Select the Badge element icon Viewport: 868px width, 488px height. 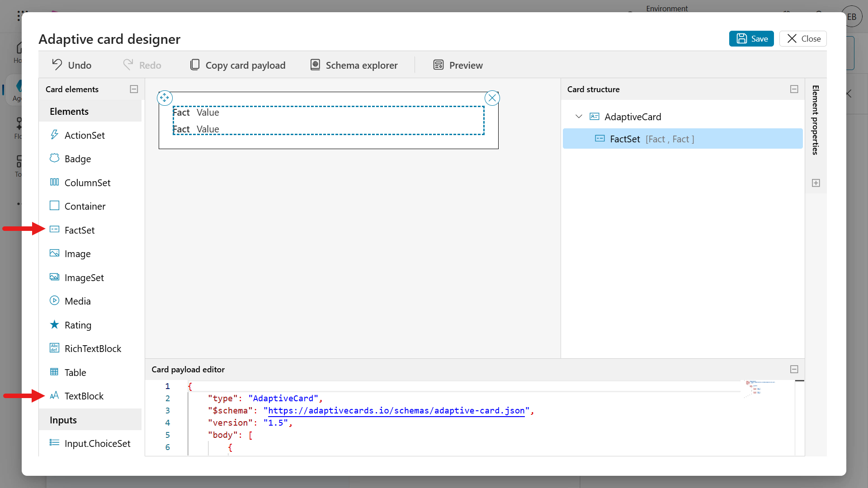(54, 158)
